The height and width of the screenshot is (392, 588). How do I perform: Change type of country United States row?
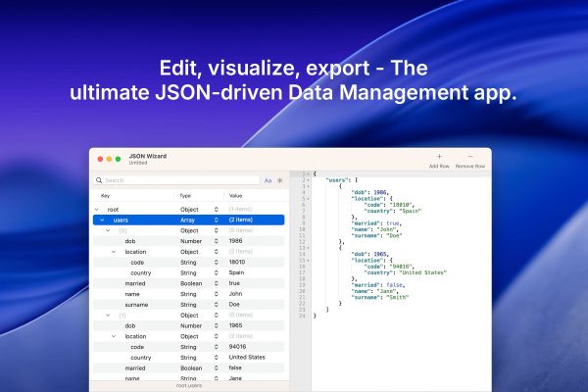pyautogui.click(x=216, y=358)
